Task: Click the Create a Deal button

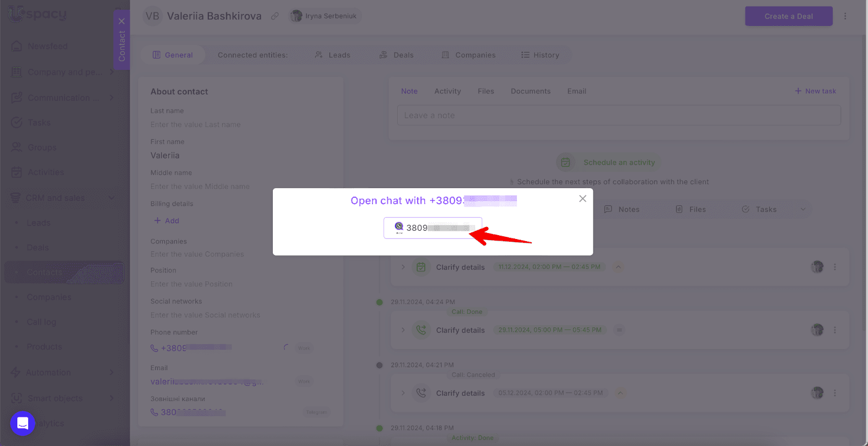Action: click(x=788, y=16)
